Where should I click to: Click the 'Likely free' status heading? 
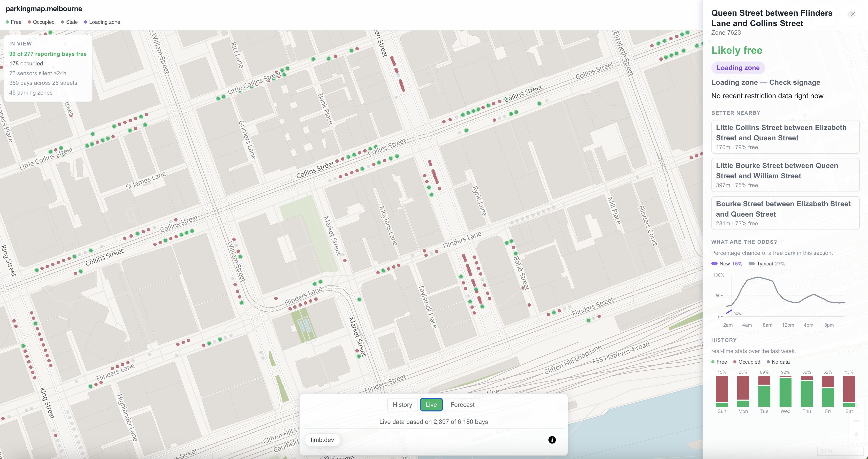[x=737, y=50]
